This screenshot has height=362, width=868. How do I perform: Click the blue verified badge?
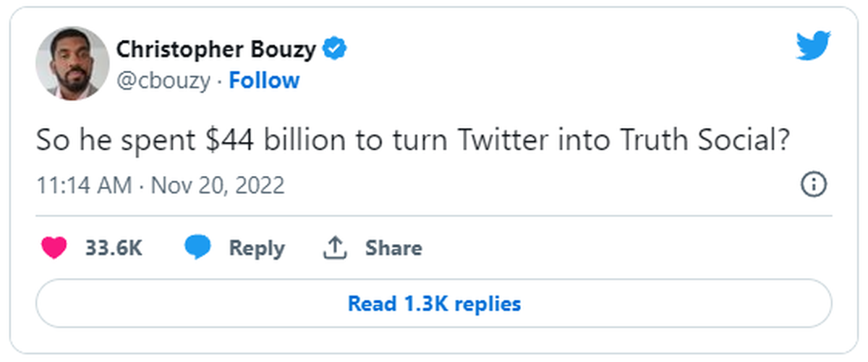click(334, 49)
